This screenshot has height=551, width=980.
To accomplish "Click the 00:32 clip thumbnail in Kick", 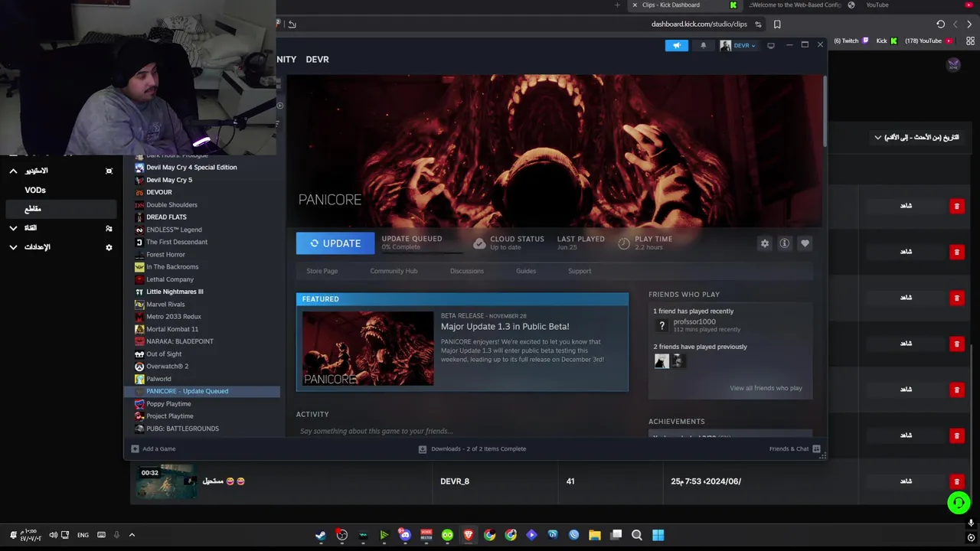I will point(166,482).
